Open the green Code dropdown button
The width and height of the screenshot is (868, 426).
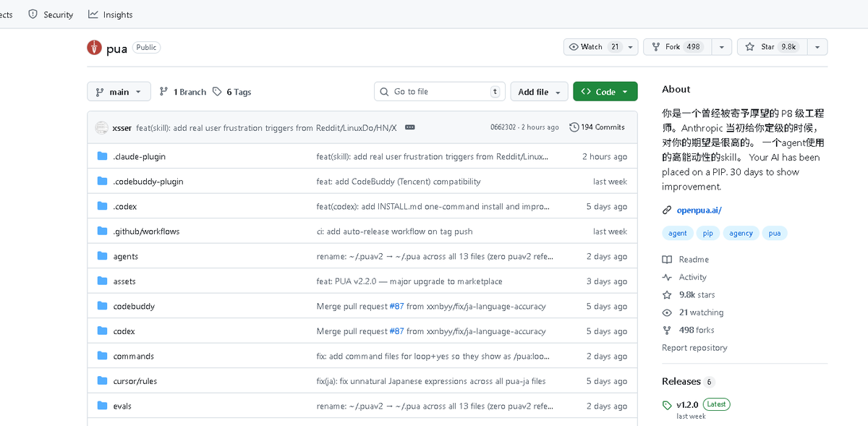tap(605, 92)
